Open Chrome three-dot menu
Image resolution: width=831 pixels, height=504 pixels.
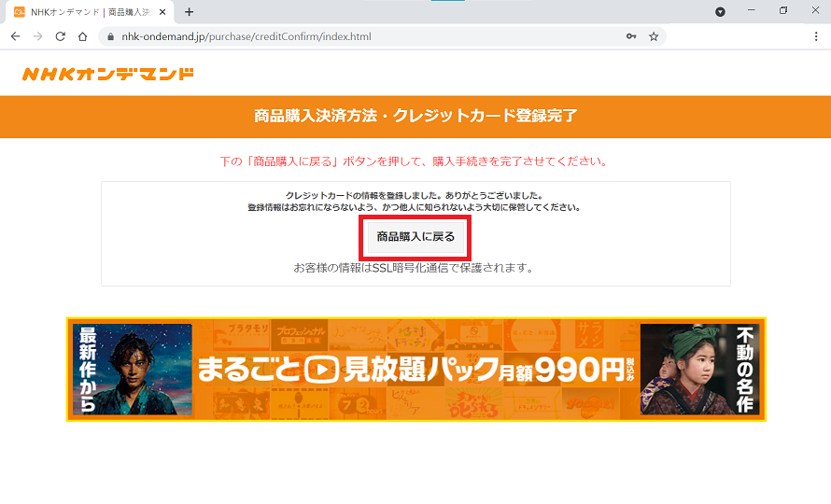click(816, 36)
